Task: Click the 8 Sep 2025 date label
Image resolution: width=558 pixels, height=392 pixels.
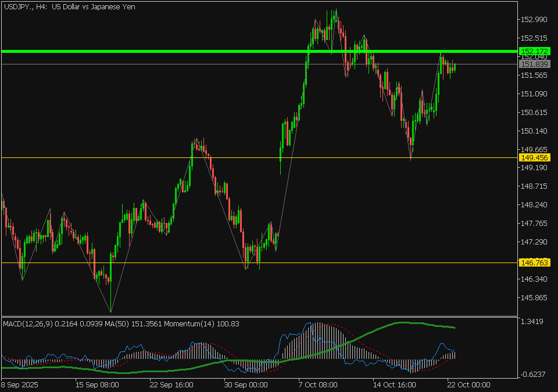Action: [20, 384]
